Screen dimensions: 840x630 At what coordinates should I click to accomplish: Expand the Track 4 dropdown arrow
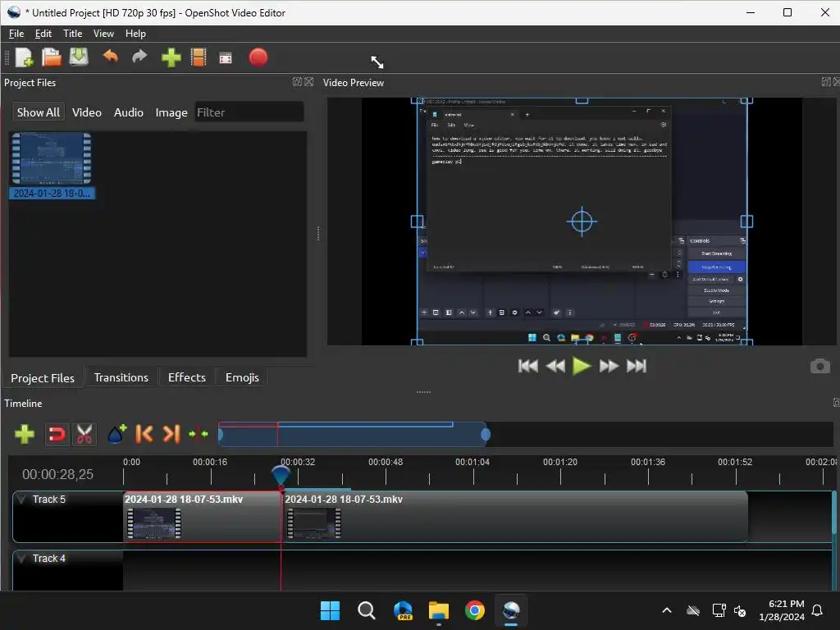(x=21, y=558)
